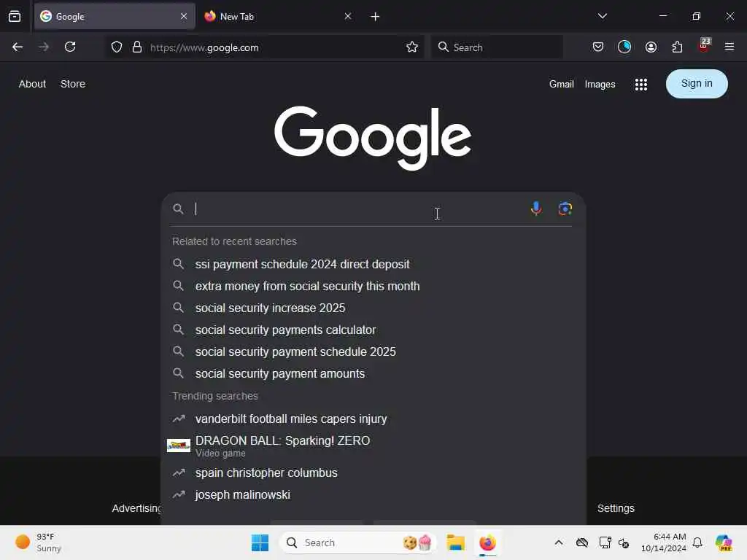
Task: Select suggestion ssi payment schedule 2024 direct deposit
Action: (373, 264)
